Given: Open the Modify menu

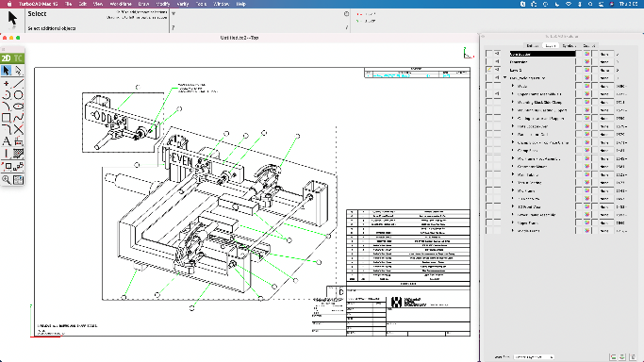Looking at the screenshot, I should 162,4.
